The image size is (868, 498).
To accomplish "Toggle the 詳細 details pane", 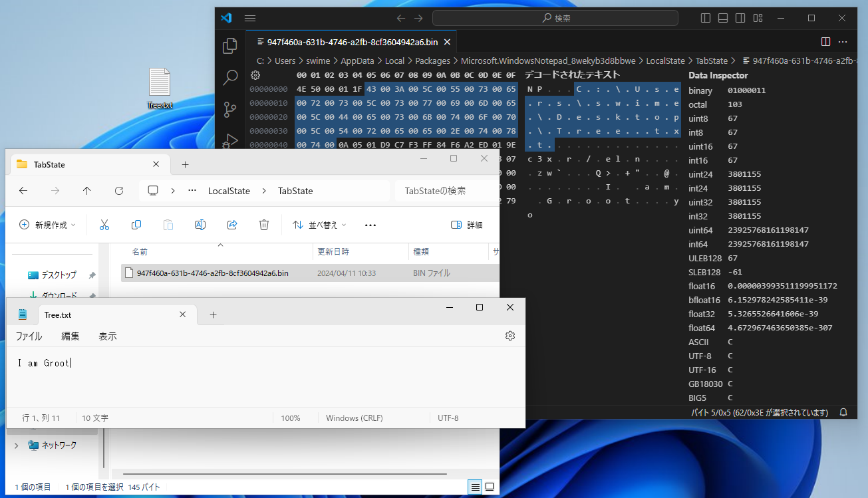I will point(467,225).
